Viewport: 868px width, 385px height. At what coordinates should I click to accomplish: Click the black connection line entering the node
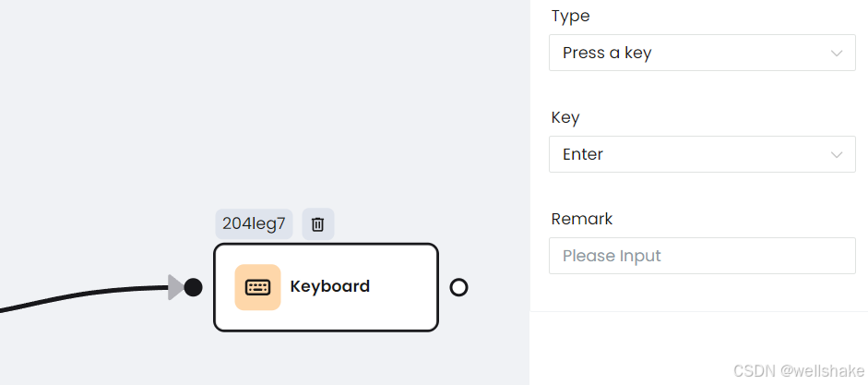click(x=83, y=295)
